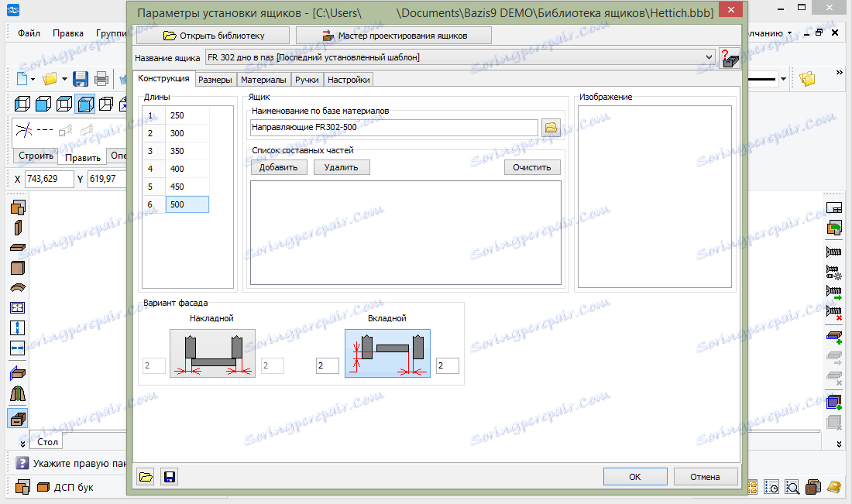Click the screw with green arrow icon

(x=833, y=292)
